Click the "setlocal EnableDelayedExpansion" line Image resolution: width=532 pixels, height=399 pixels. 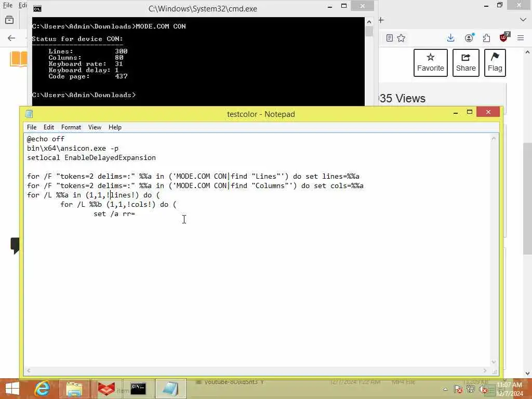(91, 157)
